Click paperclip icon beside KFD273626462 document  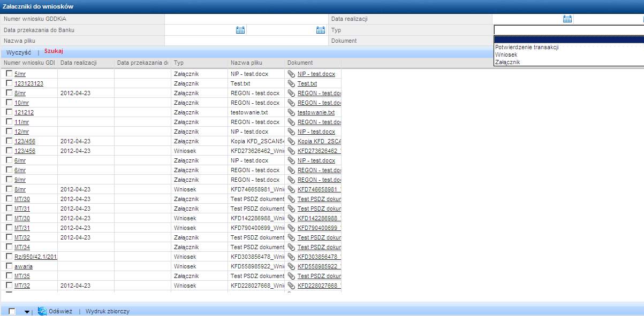click(291, 151)
